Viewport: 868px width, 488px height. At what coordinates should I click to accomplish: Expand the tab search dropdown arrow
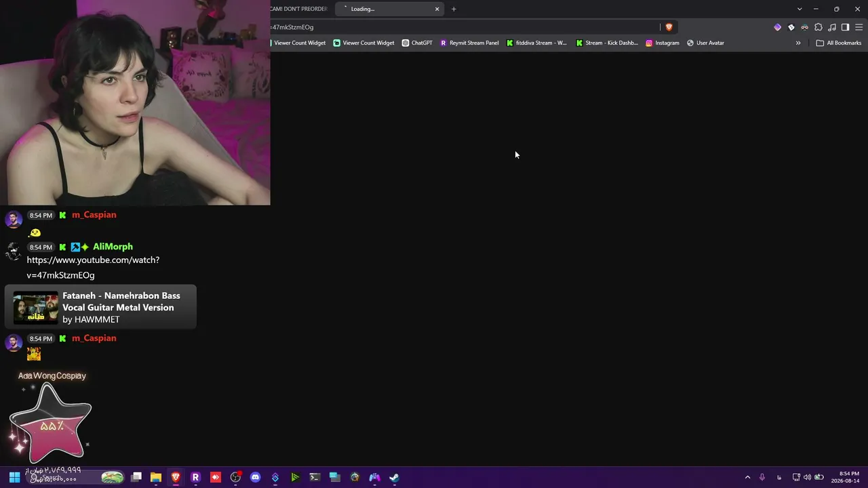[x=800, y=9]
